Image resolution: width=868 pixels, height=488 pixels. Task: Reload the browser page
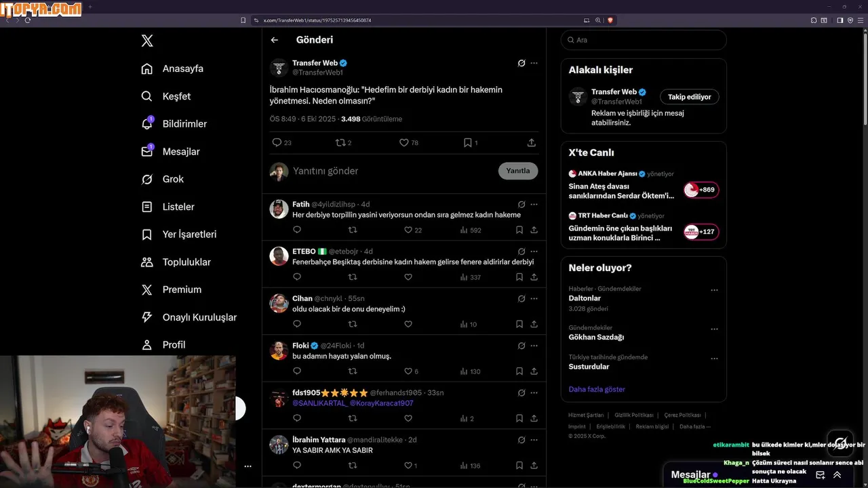[28, 20]
